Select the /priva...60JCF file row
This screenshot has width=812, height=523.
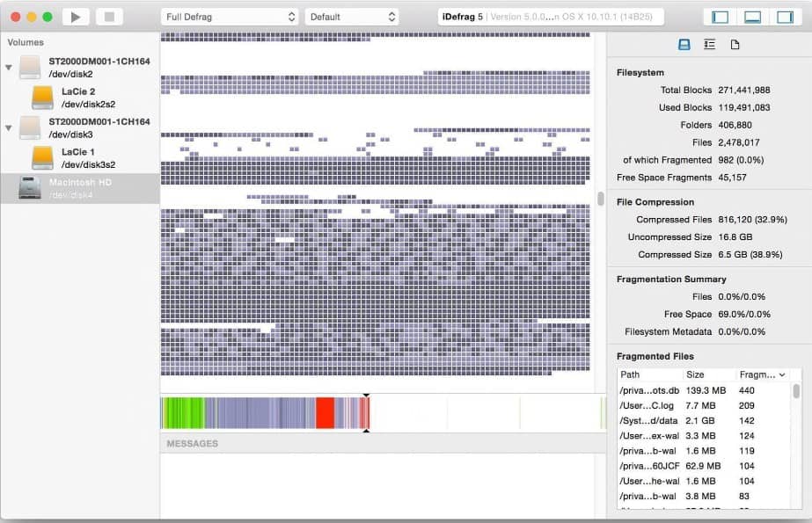click(704, 466)
